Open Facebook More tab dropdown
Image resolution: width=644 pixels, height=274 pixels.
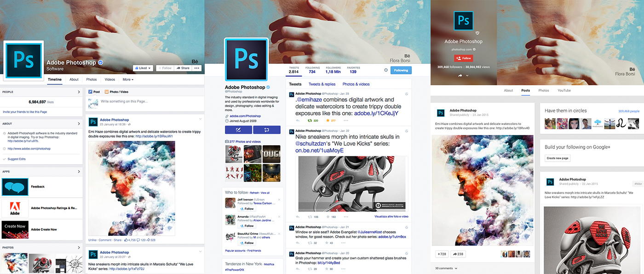128,80
